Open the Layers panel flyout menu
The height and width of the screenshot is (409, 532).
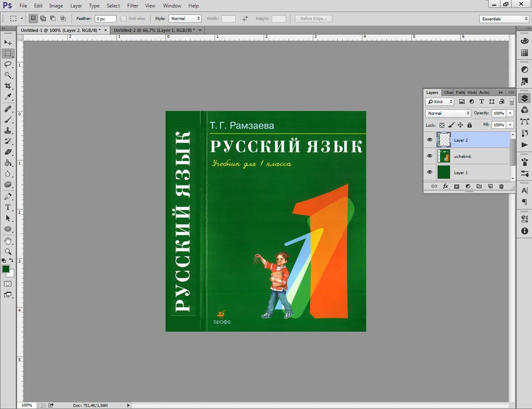(512, 92)
